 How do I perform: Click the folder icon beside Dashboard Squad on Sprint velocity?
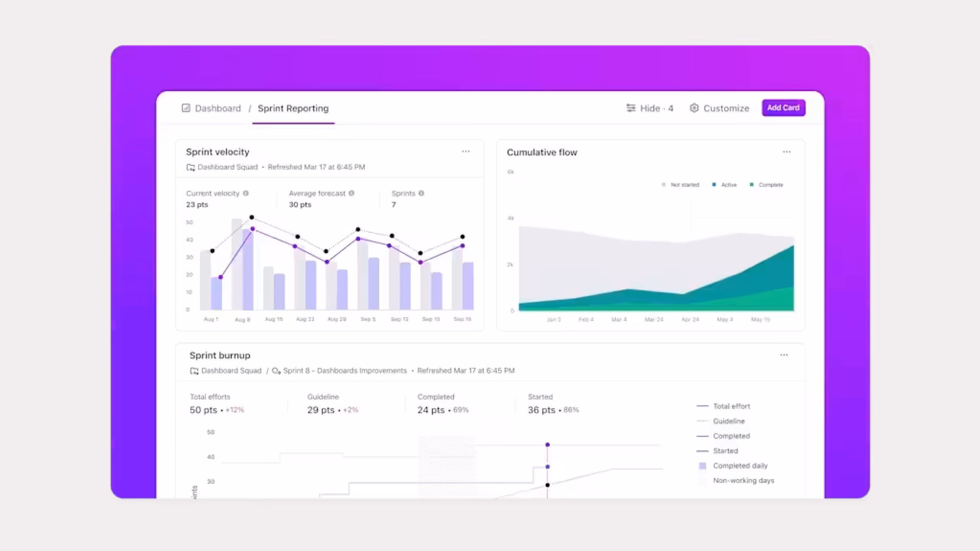click(190, 167)
